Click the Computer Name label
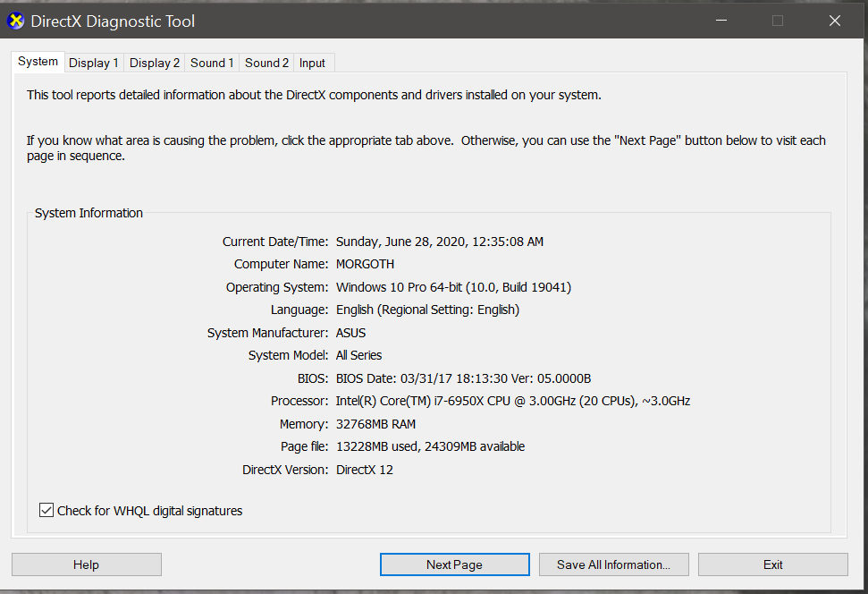868x594 pixels. pyautogui.click(x=282, y=264)
